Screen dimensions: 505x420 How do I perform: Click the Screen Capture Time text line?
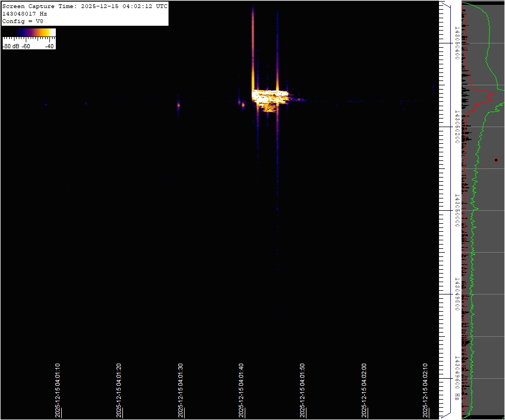click(85, 6)
